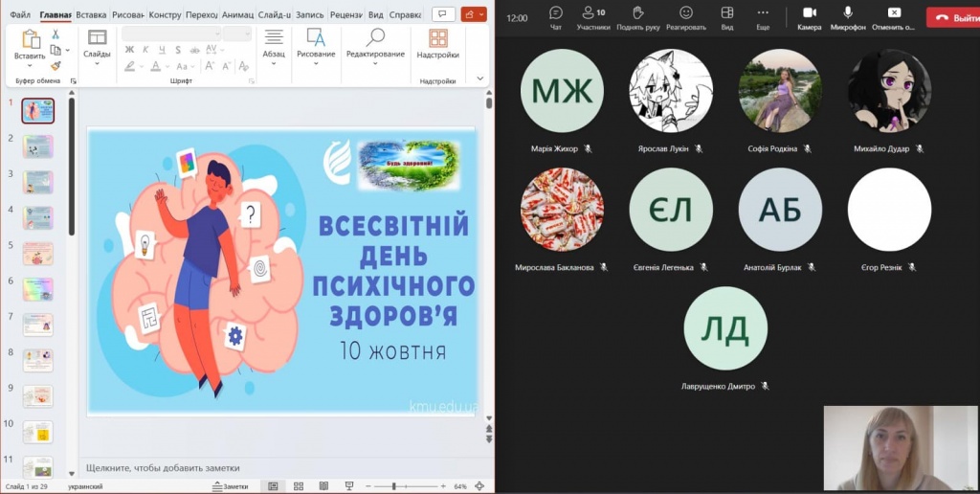980x494 pixels.
Task: Show the Участники participants list
Action: 593,17
